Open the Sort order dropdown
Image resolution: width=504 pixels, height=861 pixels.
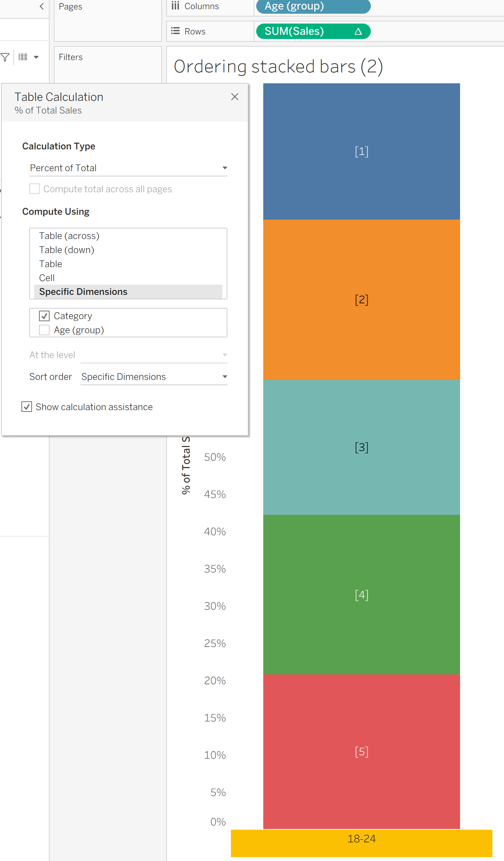coord(154,377)
